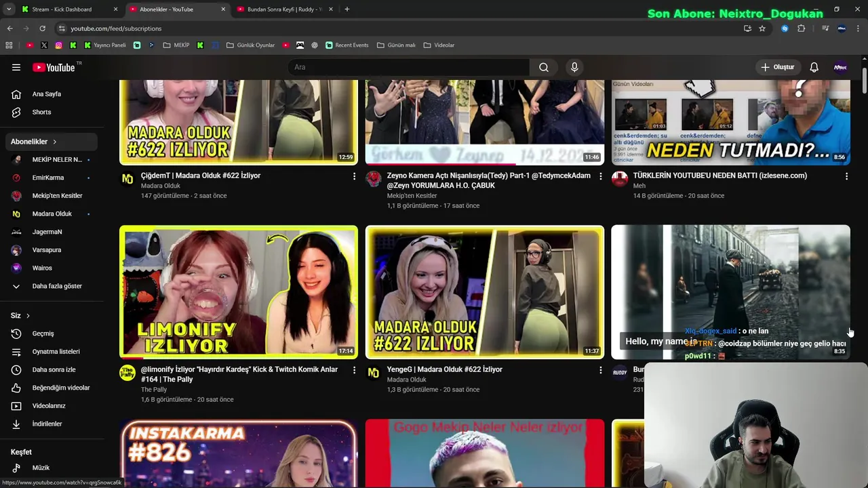Open the YouTube account avatar menu
The width and height of the screenshot is (868, 488).
840,67
